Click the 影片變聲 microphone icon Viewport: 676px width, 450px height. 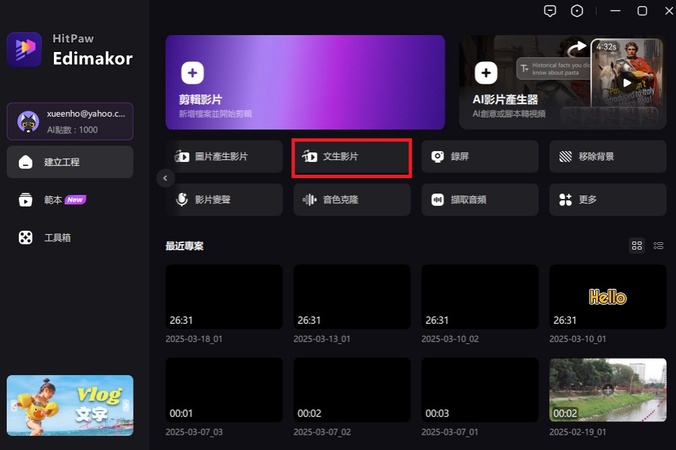(x=182, y=200)
